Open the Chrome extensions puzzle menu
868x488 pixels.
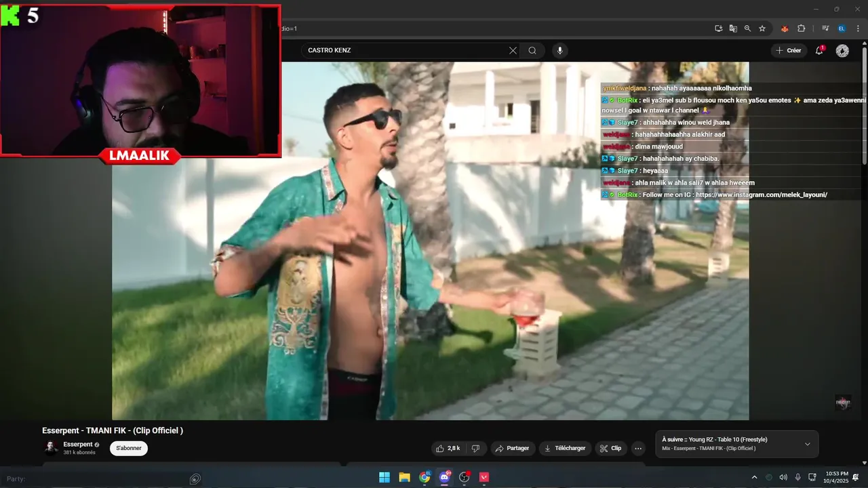point(801,28)
